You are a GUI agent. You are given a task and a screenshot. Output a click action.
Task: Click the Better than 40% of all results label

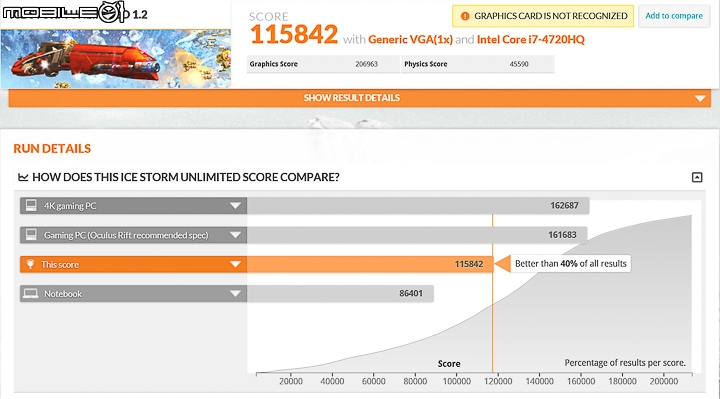point(570,264)
